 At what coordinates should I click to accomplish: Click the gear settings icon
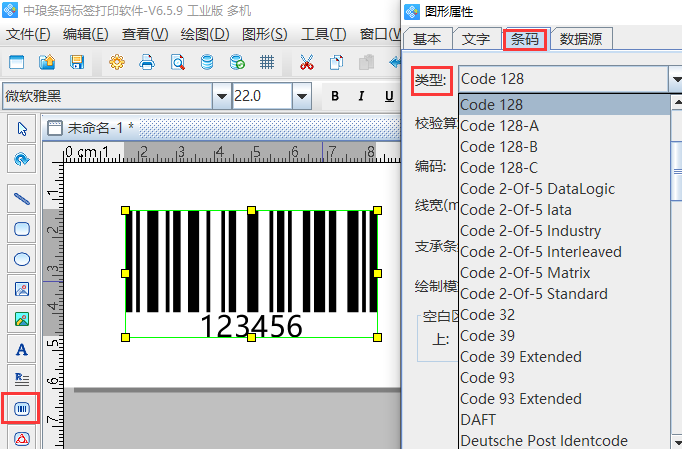[117, 62]
